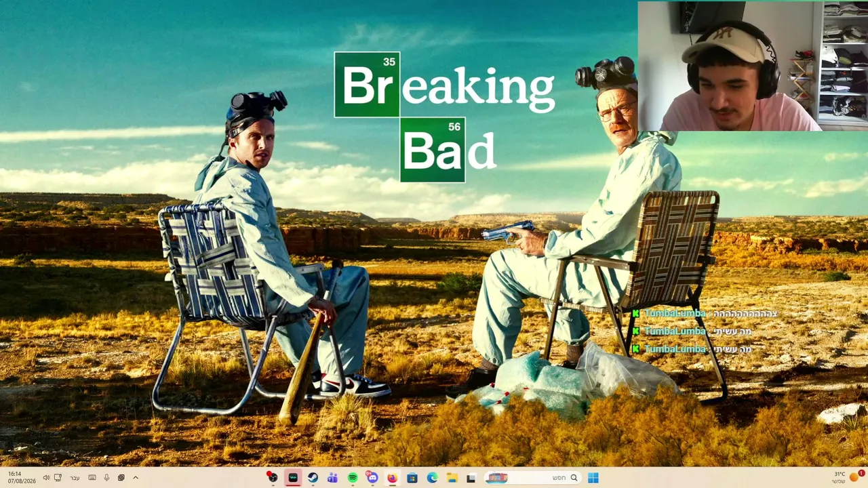Switch the עבר input language indicator
The width and height of the screenshot is (868, 488).
(75, 478)
